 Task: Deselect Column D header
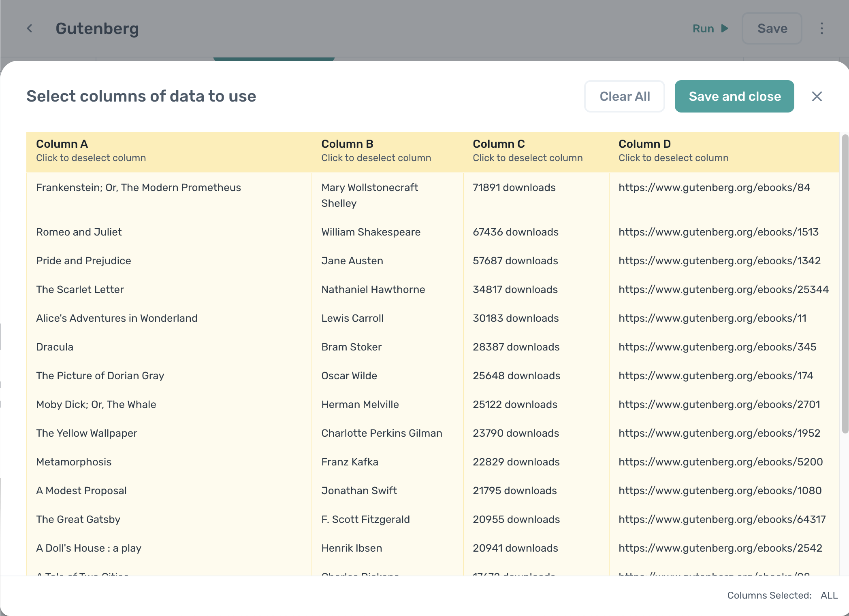point(724,152)
